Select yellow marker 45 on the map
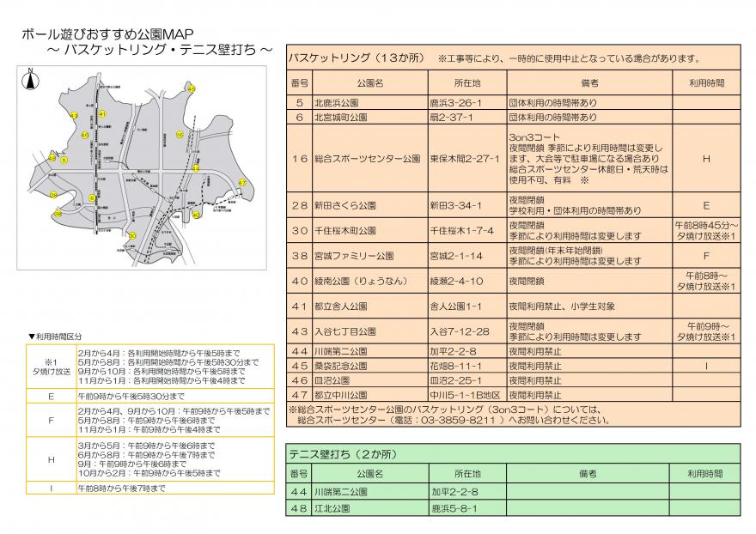The width and height of the screenshot is (756, 534). click(x=191, y=89)
